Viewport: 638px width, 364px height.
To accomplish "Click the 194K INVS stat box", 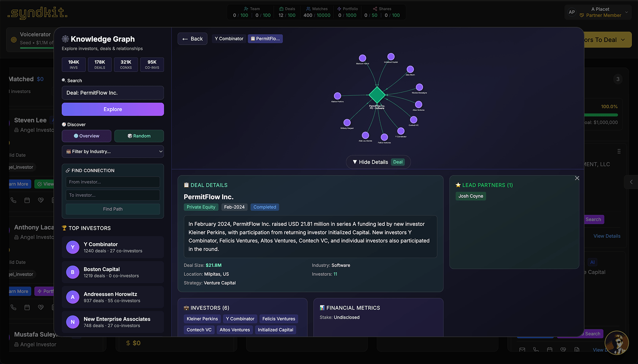I will pyautogui.click(x=74, y=65).
